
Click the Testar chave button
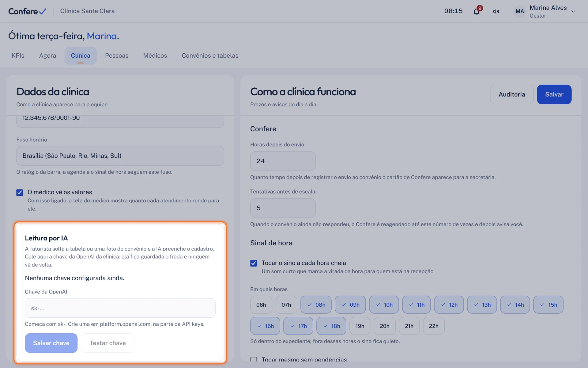(x=107, y=343)
